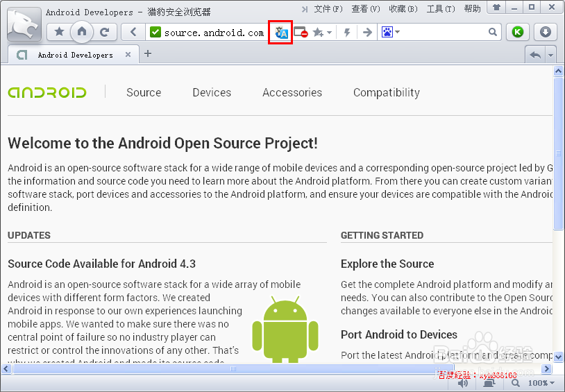Image resolution: width=565 pixels, height=392 pixels.
Task: Click the vertical scrollbar up arrow
Action: (558, 71)
